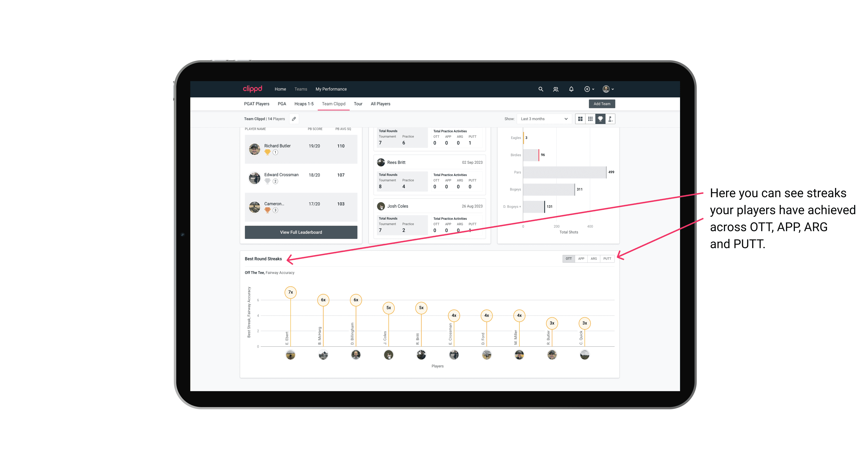Expand the My Performance navigation menu
Screen dimensions: 868x467
pyautogui.click(x=332, y=89)
